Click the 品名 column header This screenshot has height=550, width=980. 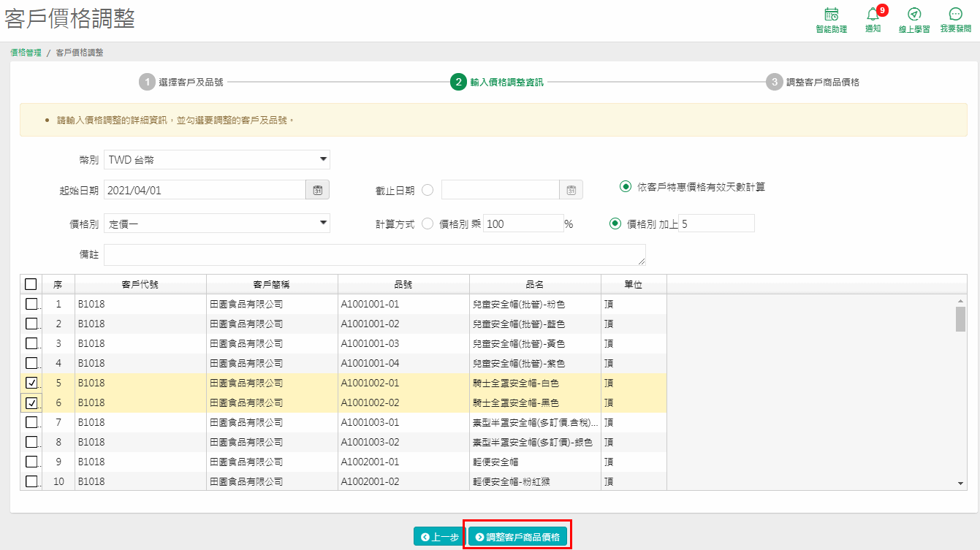tap(535, 285)
